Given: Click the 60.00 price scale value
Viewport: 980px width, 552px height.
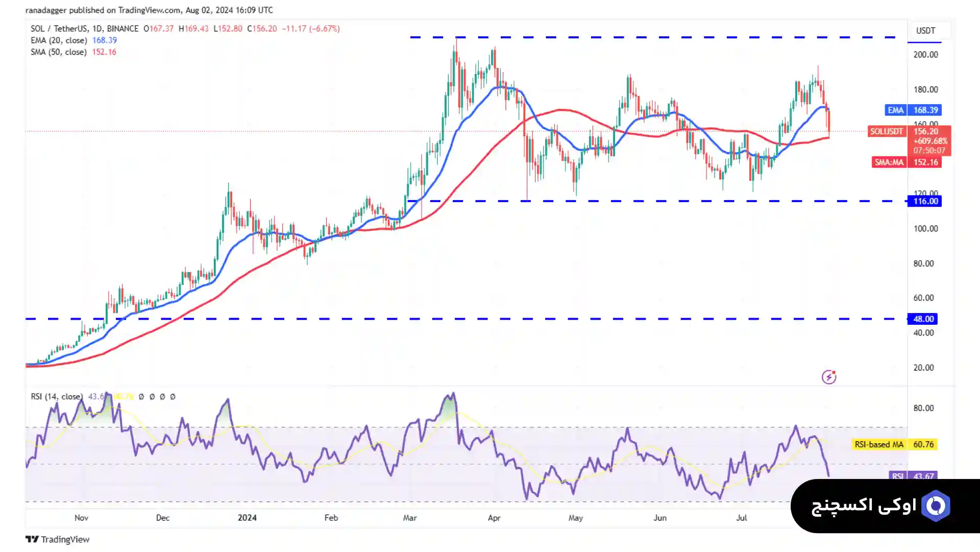Looking at the screenshot, I should (923, 298).
